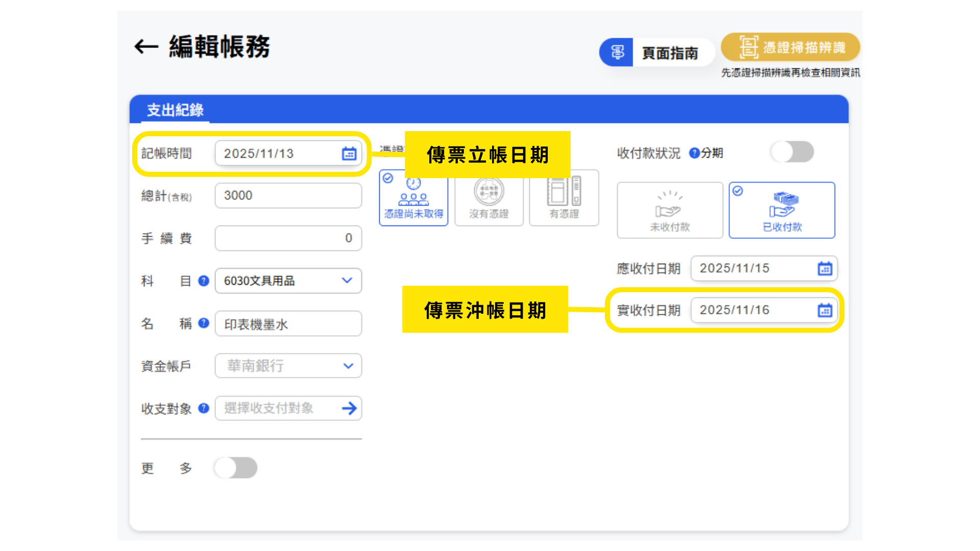Image resolution: width=980 pixels, height=551 pixels.
Task: Click help icon next to 名稱
Action: 204,323
